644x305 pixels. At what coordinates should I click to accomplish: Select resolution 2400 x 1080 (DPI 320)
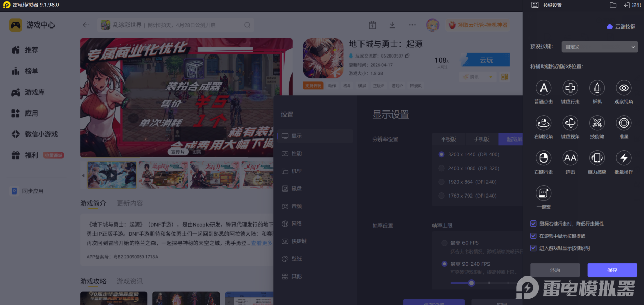click(x=442, y=168)
